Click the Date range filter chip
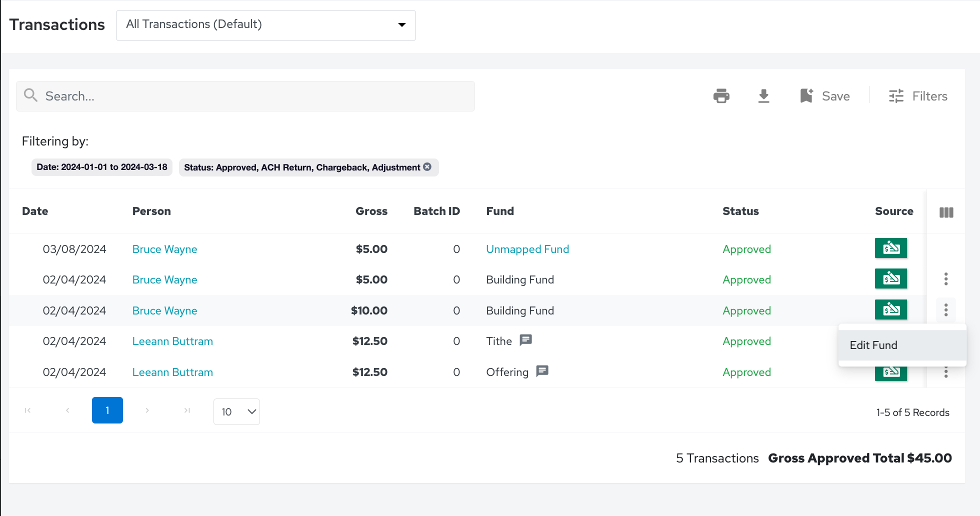Screen dimensions: 980x516 [x=102, y=167]
